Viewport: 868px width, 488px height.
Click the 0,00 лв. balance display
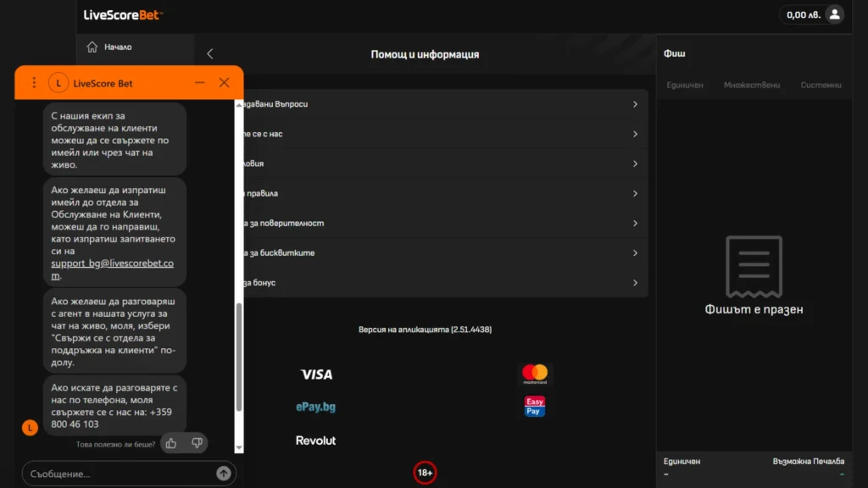click(804, 15)
